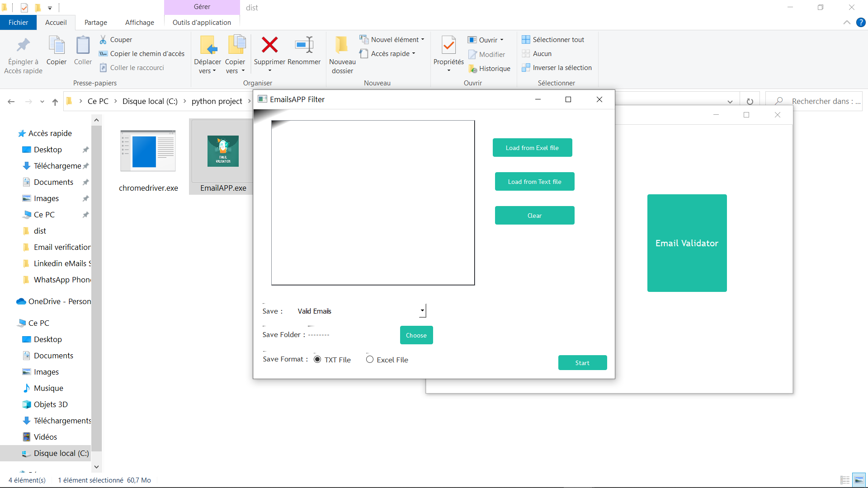Click the navigation pane vertical scrollbar
The image size is (868, 488).
[x=96, y=289]
